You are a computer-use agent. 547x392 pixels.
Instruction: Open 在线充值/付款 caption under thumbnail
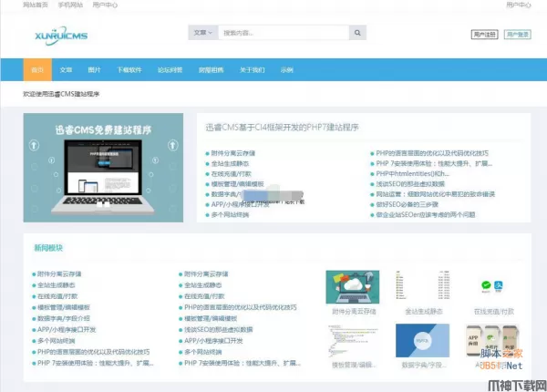tap(493, 312)
